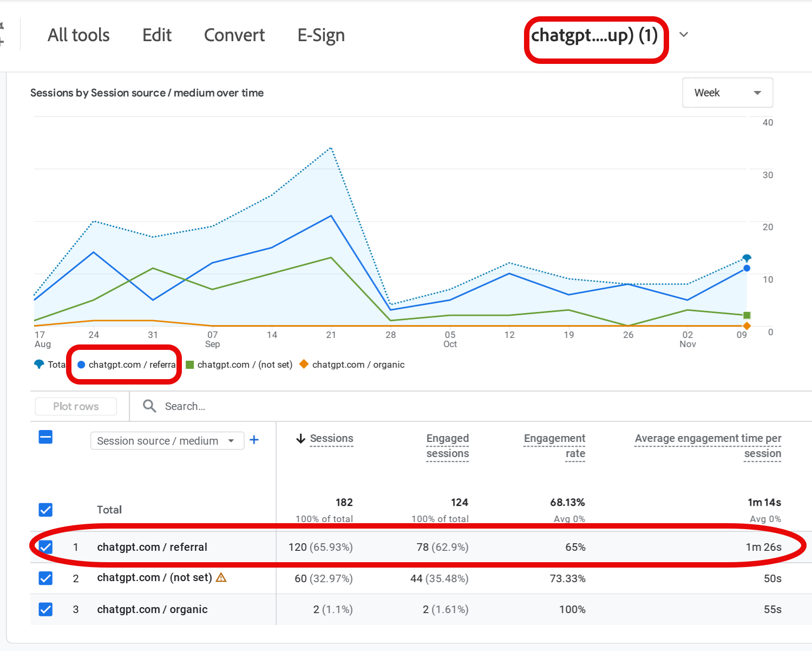Select the chatgpt.com / (not set) row label
Image resolution: width=812 pixels, height=651 pixels.
154,578
